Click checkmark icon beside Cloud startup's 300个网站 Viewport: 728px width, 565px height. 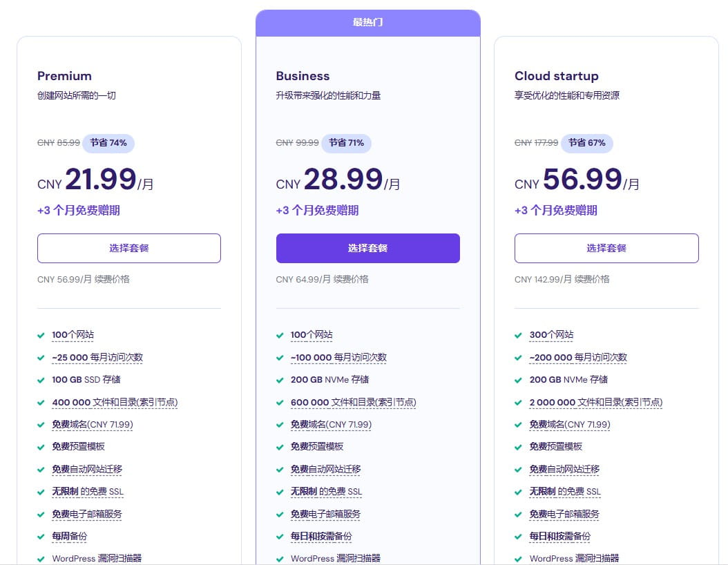(x=519, y=335)
